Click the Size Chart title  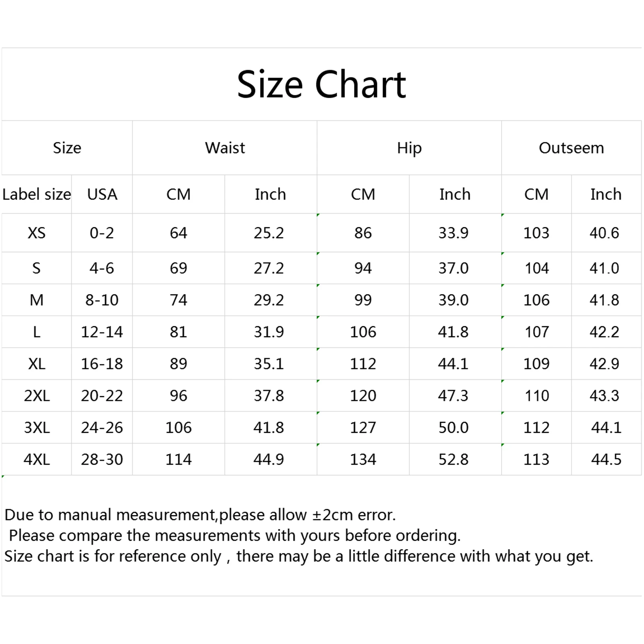pos(321,84)
